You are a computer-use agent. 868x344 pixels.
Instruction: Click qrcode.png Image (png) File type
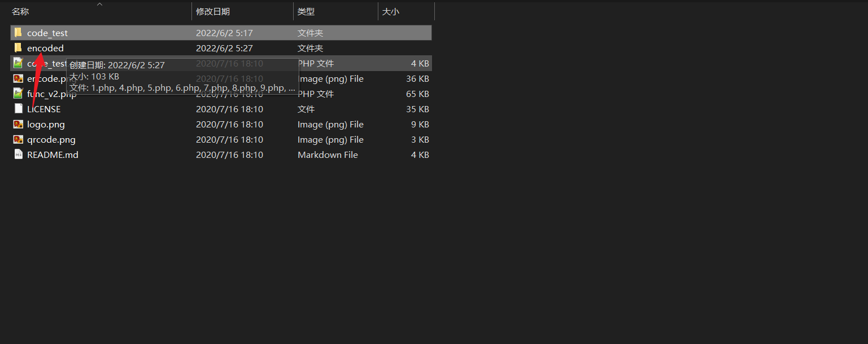point(330,140)
